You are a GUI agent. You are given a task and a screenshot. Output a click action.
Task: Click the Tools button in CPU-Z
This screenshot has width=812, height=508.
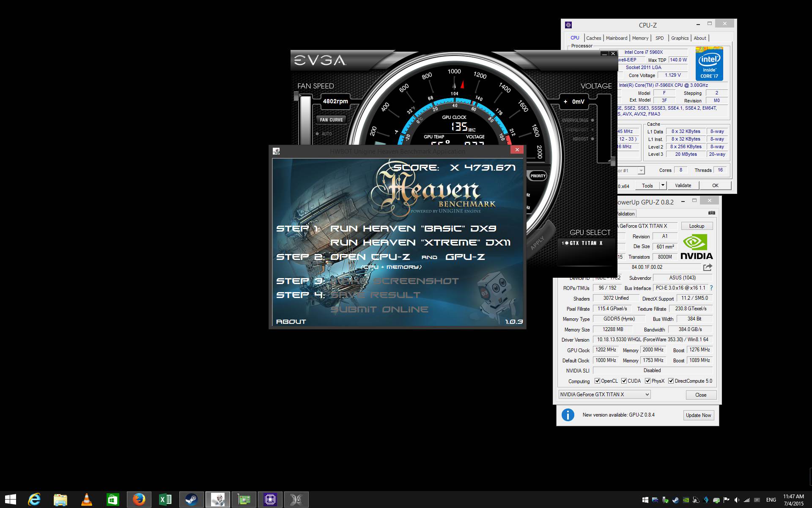647,185
